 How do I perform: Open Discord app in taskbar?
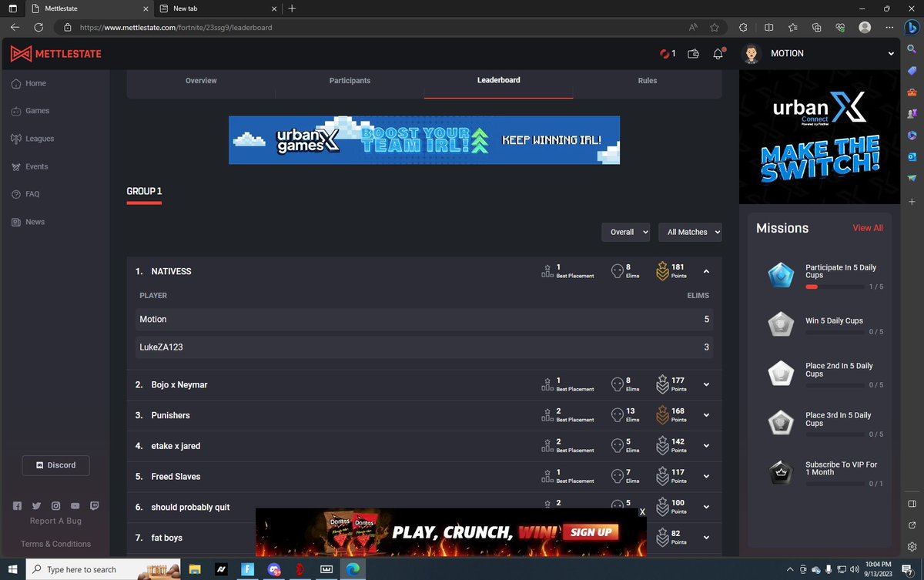click(274, 569)
